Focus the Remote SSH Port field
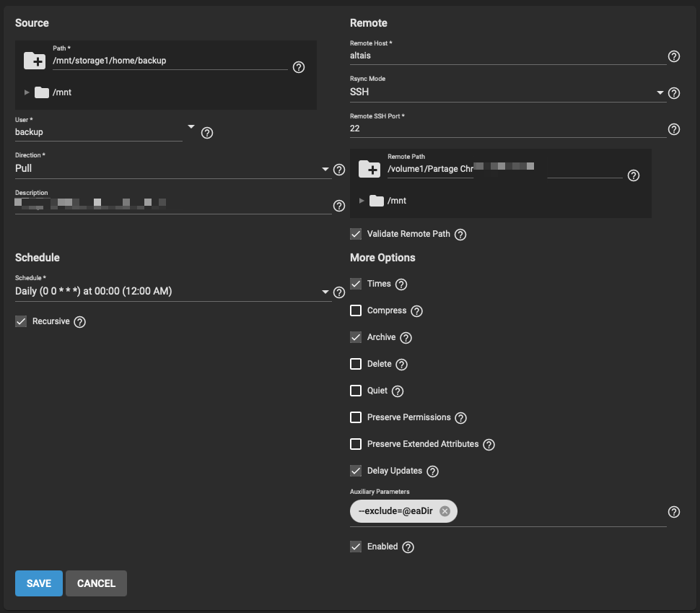Screen dimensions: 700x613 point(508,129)
